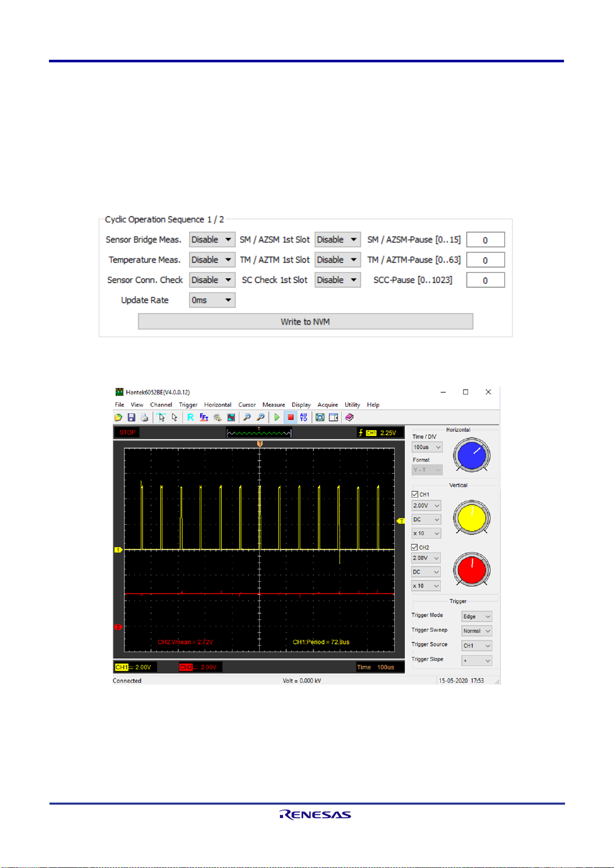Viewport: 614px width, 868px height.
Task: Click the Open file icon in Hantek toolbar
Action: click(x=119, y=417)
